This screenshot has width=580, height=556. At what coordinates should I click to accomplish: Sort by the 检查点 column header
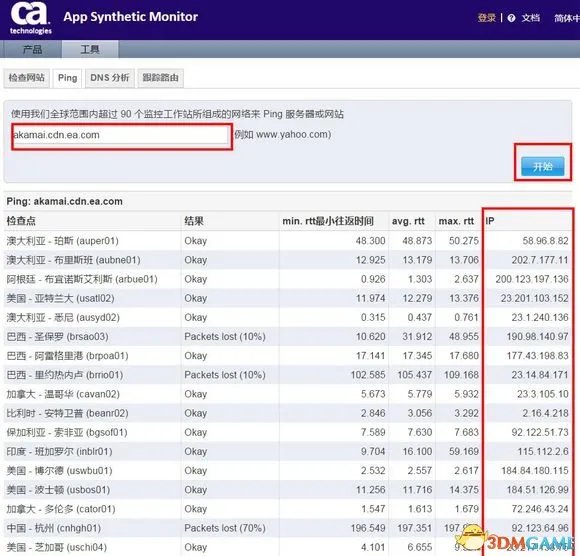[x=21, y=221]
